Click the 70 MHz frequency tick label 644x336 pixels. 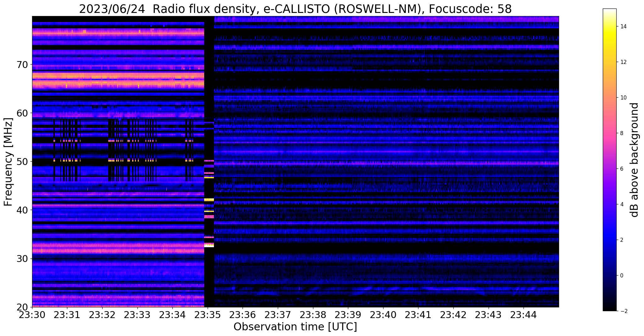pos(23,65)
